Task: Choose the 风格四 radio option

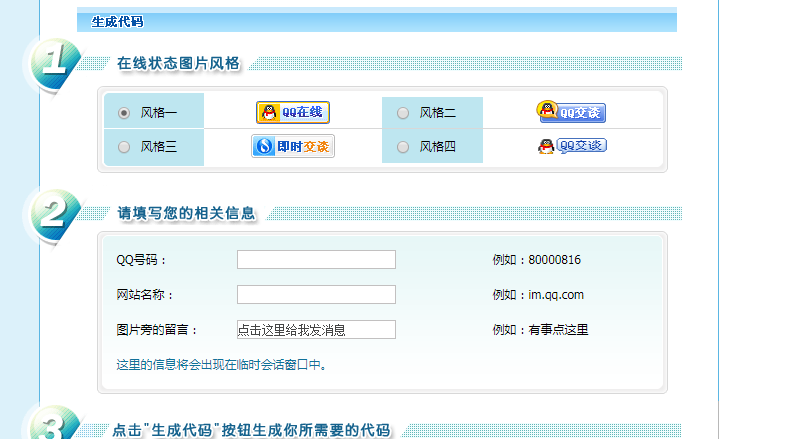Action: 403,147
